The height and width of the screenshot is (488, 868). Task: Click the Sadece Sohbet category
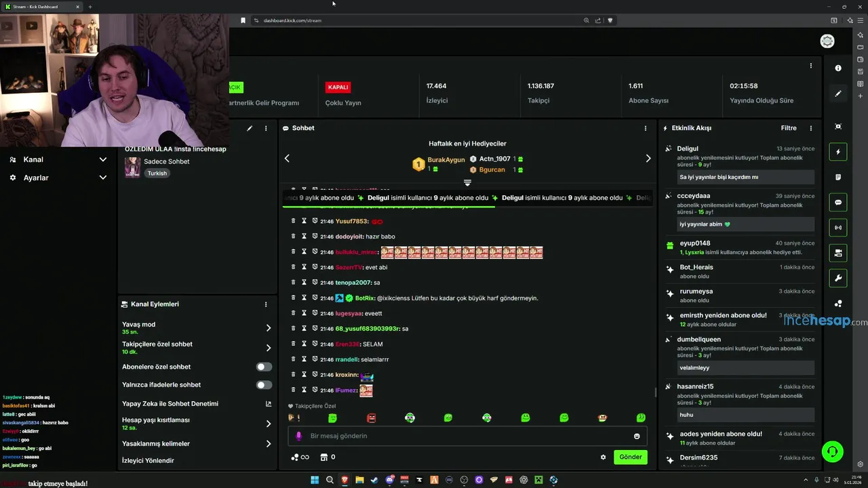point(166,162)
